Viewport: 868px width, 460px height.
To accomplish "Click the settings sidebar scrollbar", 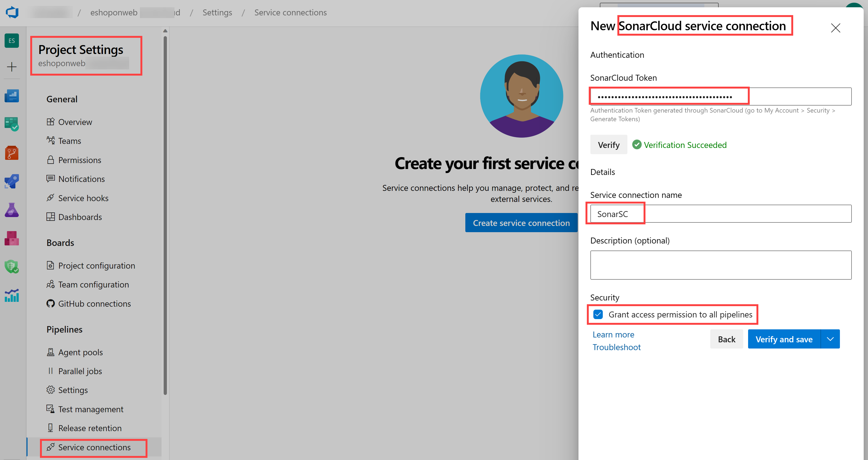I will click(x=165, y=215).
